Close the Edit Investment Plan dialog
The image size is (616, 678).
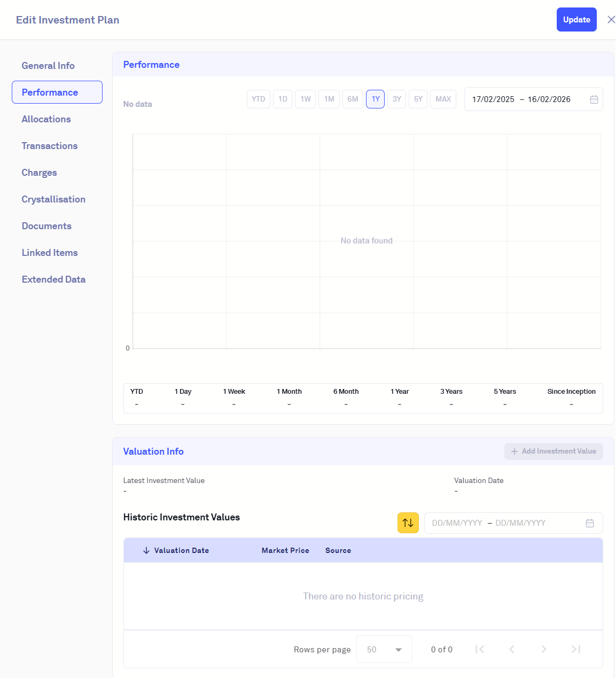[x=611, y=20]
